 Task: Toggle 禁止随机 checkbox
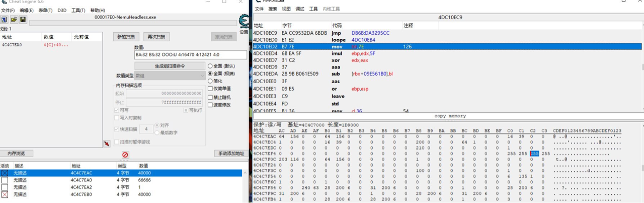[x=210, y=97]
